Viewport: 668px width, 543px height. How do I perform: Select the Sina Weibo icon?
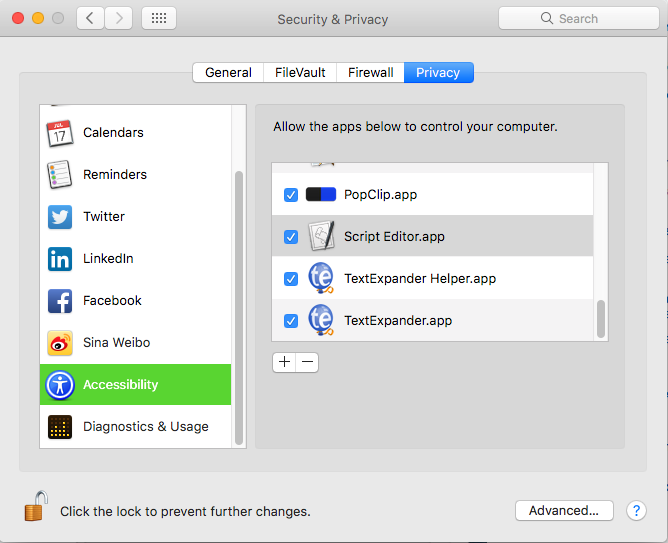[x=60, y=343]
